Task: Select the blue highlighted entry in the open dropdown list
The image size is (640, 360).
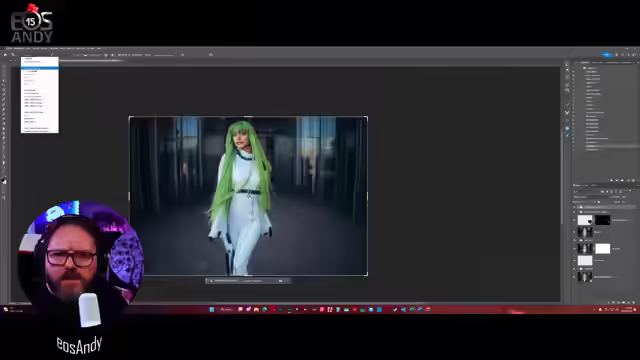Action: tap(40, 68)
